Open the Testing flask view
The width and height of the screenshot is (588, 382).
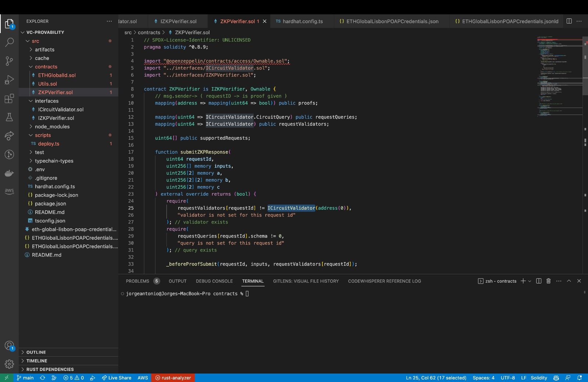[x=9, y=117]
